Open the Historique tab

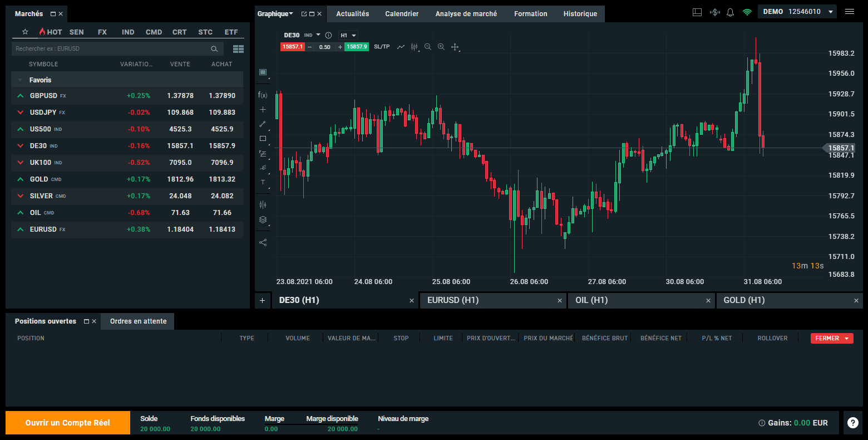(x=580, y=13)
